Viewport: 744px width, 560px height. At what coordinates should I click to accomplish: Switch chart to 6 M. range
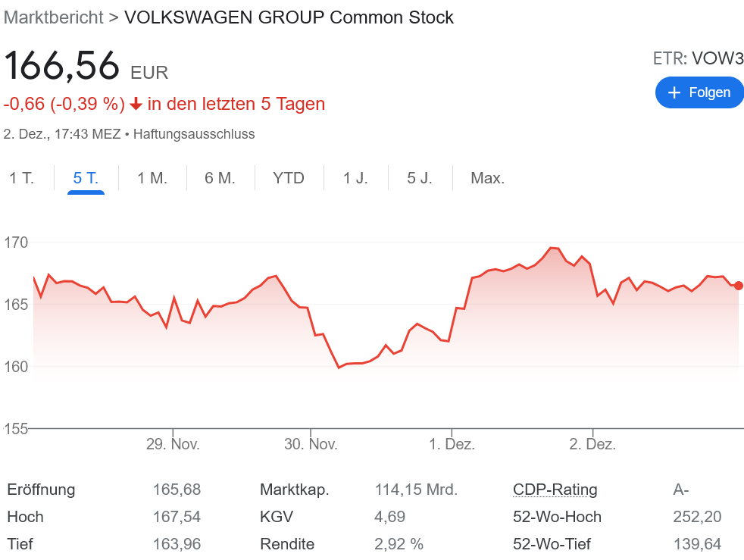pyautogui.click(x=220, y=179)
